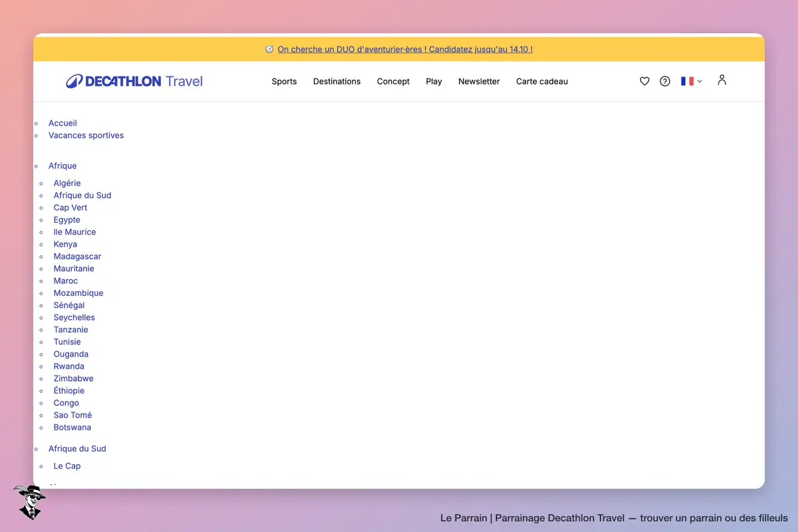Go to the Congo link

(66, 403)
